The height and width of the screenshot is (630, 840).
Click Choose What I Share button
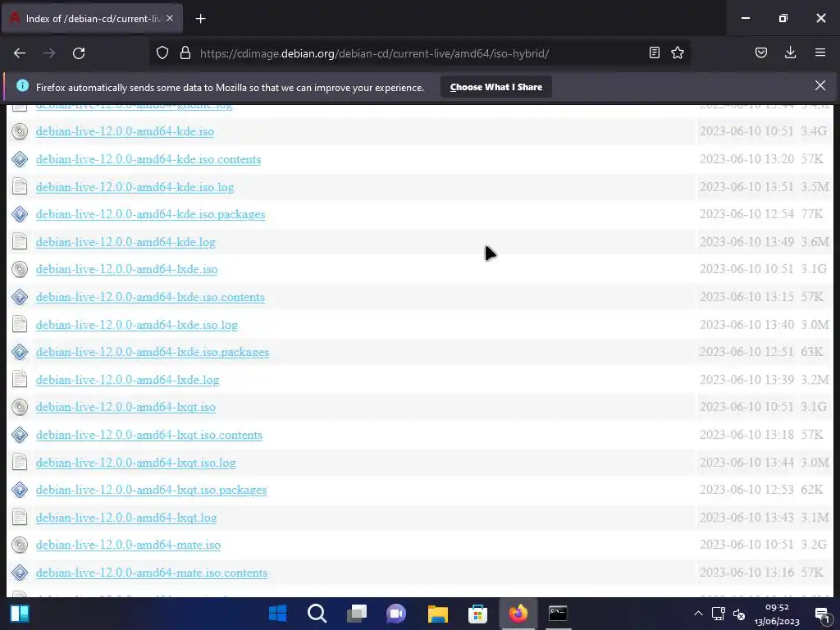[496, 87]
